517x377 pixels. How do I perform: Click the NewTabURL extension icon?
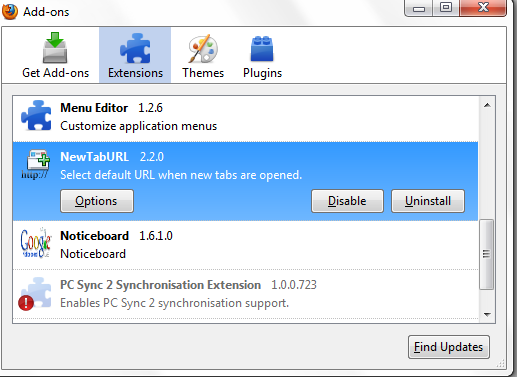coord(35,164)
